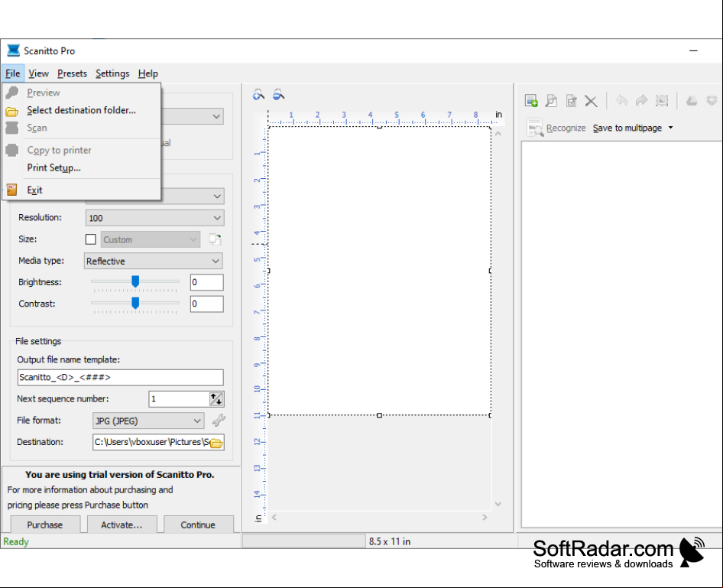Click Preview in the File menu

(82, 93)
